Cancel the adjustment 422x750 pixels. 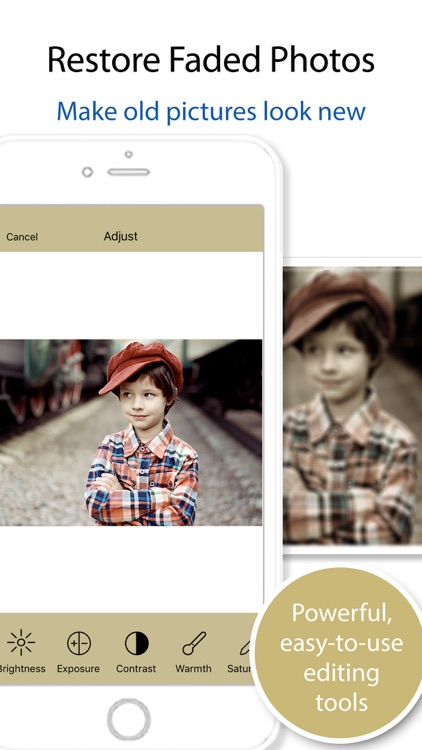[22, 237]
